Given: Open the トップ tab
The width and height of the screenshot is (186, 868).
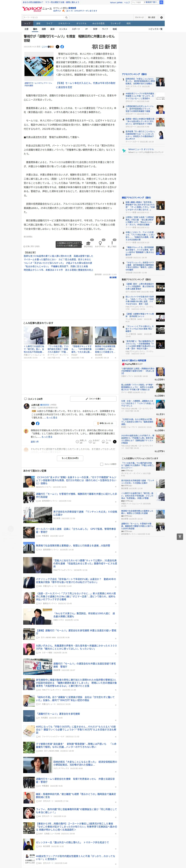Looking at the screenshot, I should [27, 24].
